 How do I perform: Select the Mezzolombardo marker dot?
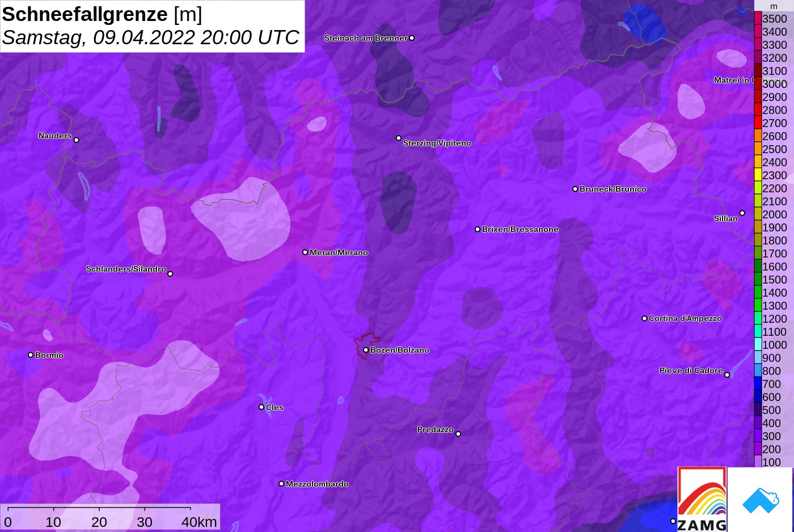281,484
